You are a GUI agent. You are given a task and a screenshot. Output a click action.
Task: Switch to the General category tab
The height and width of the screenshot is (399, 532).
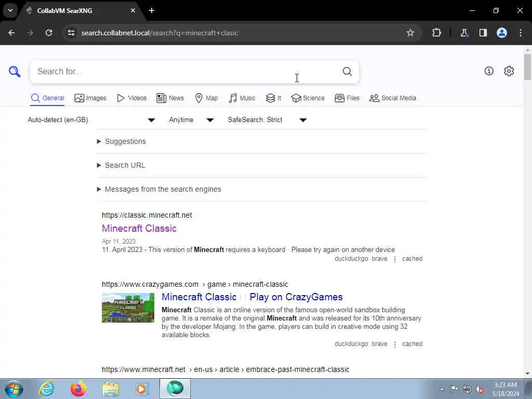47,98
